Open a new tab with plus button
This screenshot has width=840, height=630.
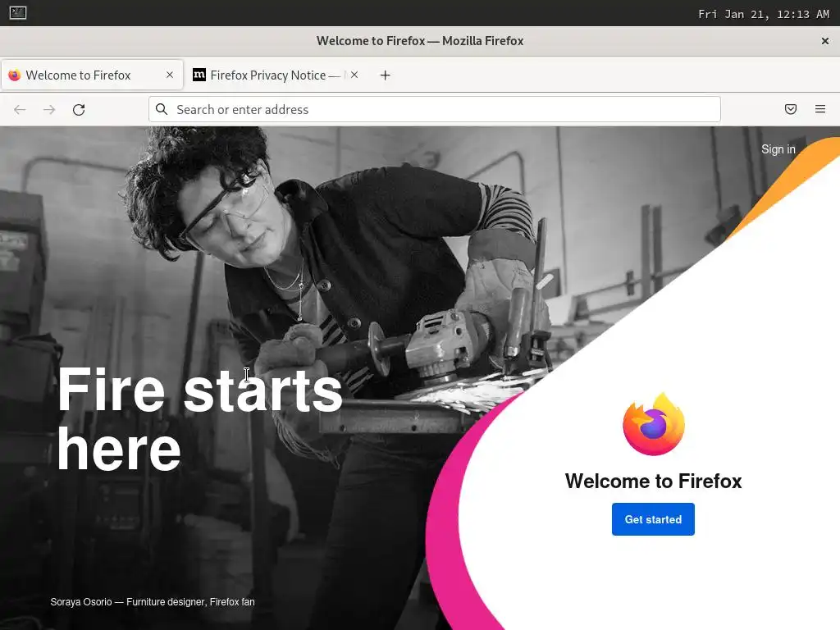[x=386, y=75]
